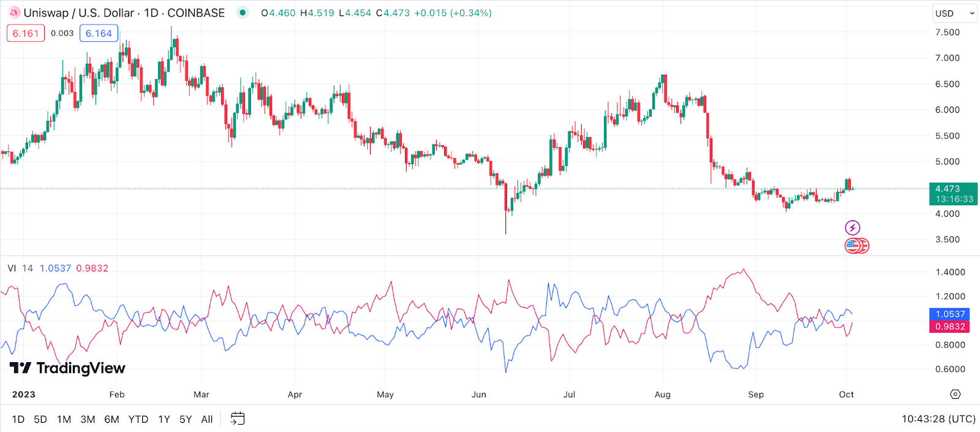Click the pink 0.9832 axis label

point(950,327)
